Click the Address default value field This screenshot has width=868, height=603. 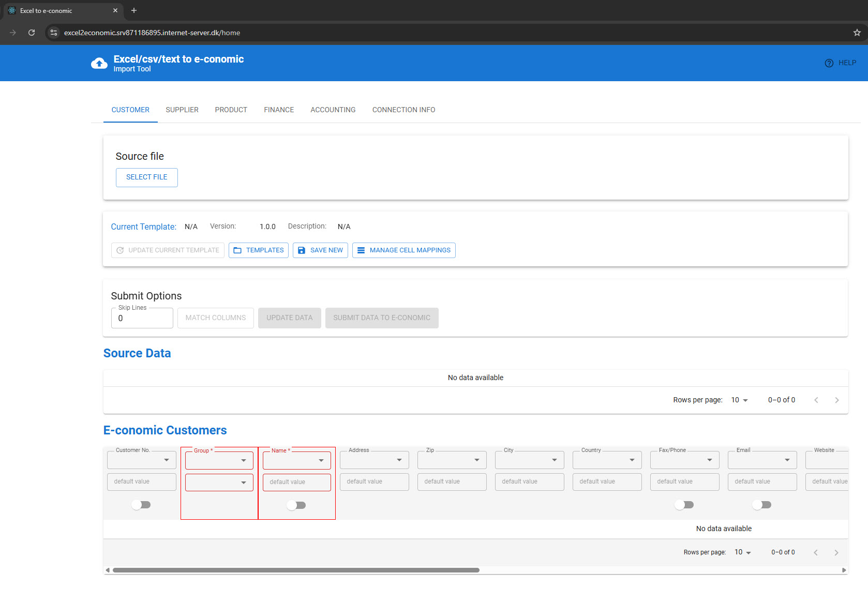tap(375, 482)
